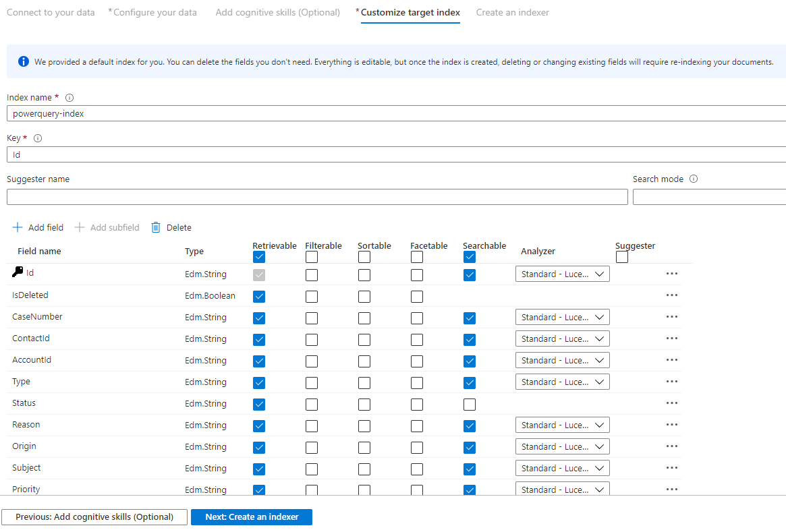The height and width of the screenshot is (532, 786).
Task: Open the Analyzer dropdown for AccountId field
Action: pos(563,360)
